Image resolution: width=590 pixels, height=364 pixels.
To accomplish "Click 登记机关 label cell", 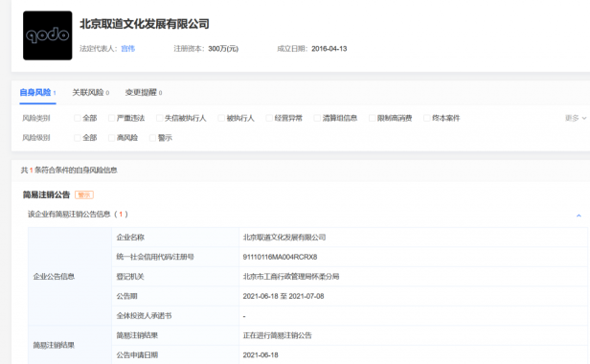I will (x=175, y=277).
